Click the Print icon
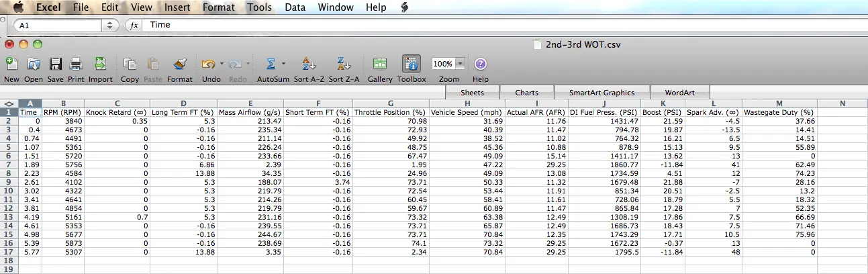 76,64
